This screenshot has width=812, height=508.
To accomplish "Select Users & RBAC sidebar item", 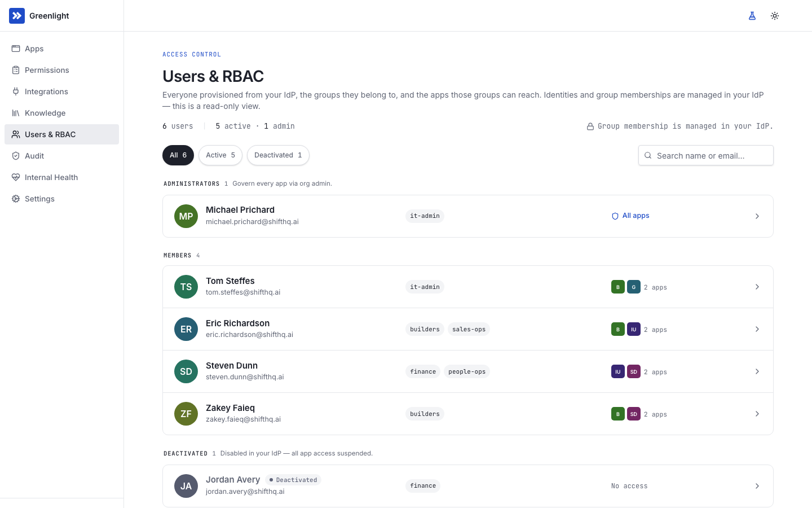I will (62, 134).
